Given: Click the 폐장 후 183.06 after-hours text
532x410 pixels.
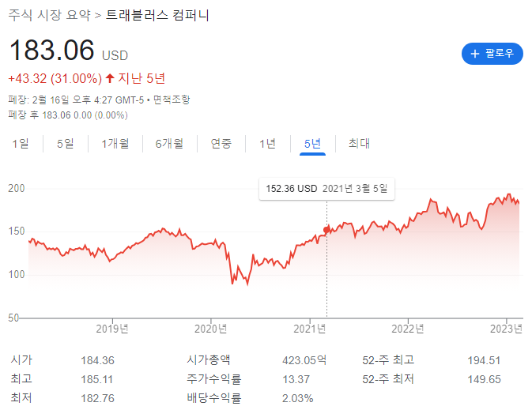Looking at the screenshot, I should pos(68,115).
